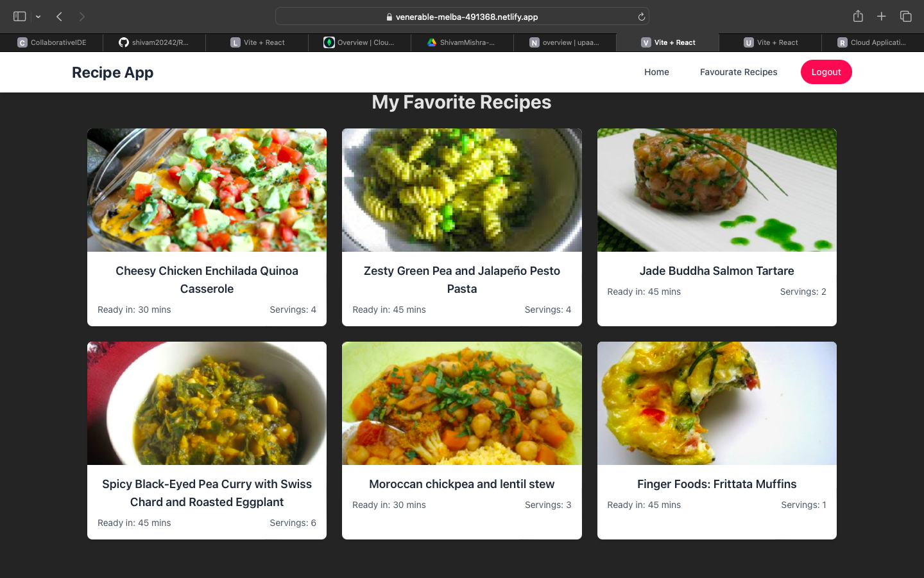Switch to the CollaborativeIDE tab

coord(51,42)
